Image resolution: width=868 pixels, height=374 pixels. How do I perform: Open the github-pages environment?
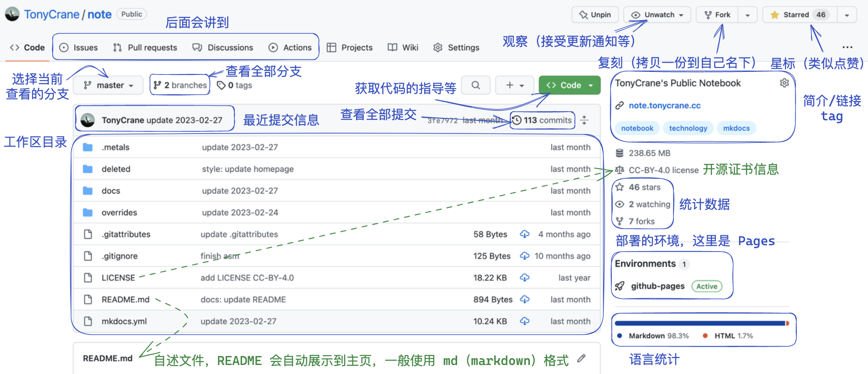657,286
